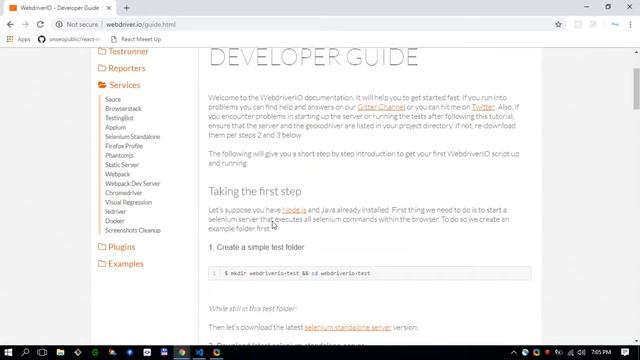Switch to the Chrome taskbar icon
This screenshot has width=640, height=360.
(x=182, y=352)
